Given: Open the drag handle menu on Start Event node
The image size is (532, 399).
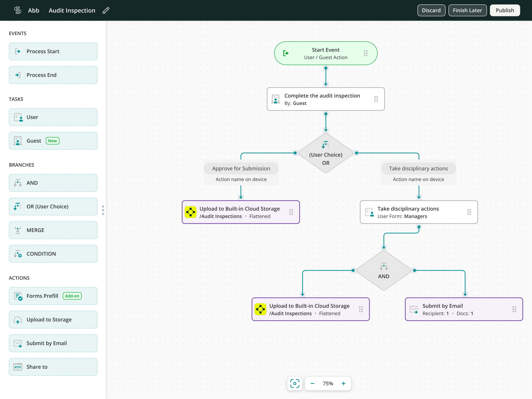Looking at the screenshot, I should pyautogui.click(x=365, y=53).
